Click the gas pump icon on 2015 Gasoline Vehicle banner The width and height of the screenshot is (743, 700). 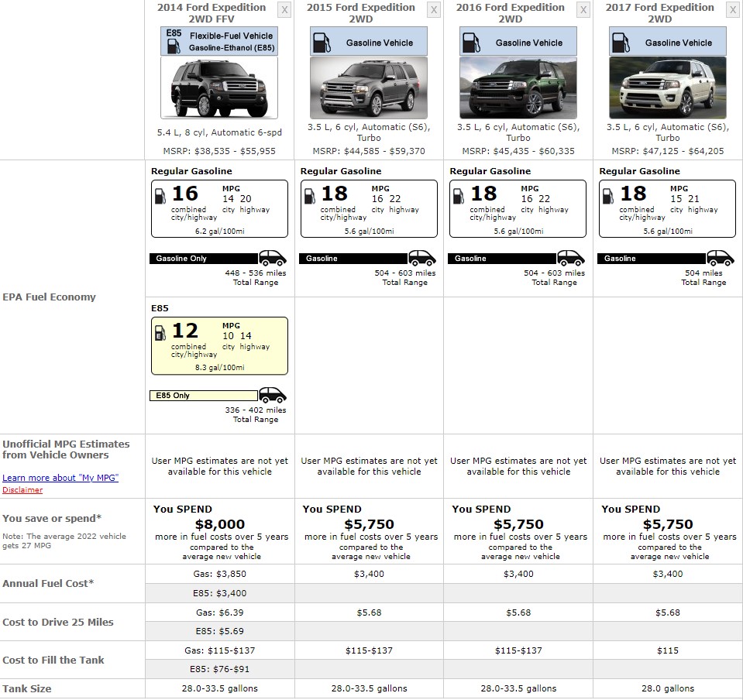click(322, 43)
